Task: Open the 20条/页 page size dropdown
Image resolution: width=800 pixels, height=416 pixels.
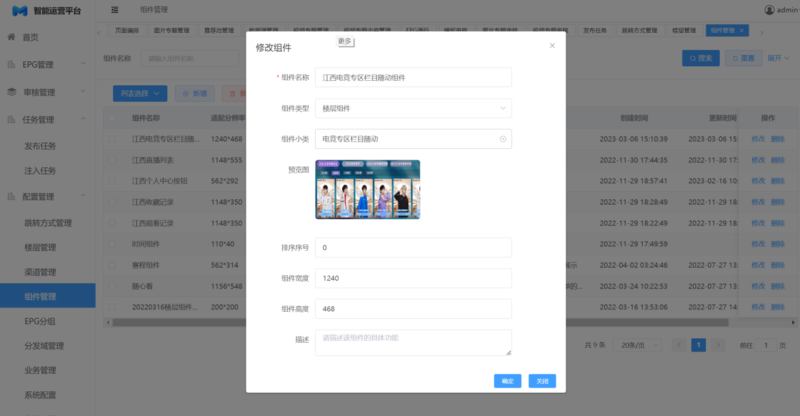Action: coord(633,345)
